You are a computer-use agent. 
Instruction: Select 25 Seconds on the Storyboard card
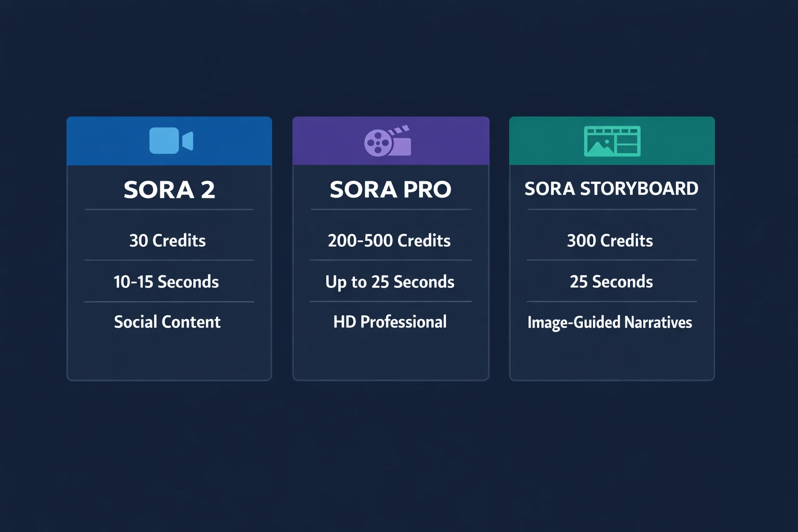pos(611,281)
